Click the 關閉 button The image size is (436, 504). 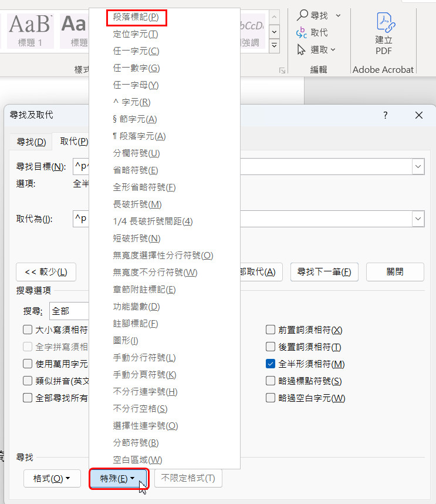tap(395, 272)
